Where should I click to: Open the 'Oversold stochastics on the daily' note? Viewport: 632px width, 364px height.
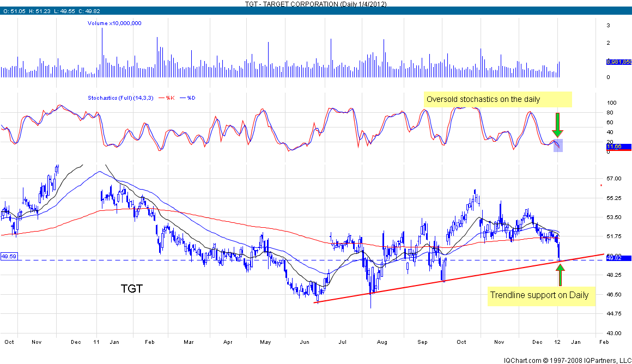[497, 99]
